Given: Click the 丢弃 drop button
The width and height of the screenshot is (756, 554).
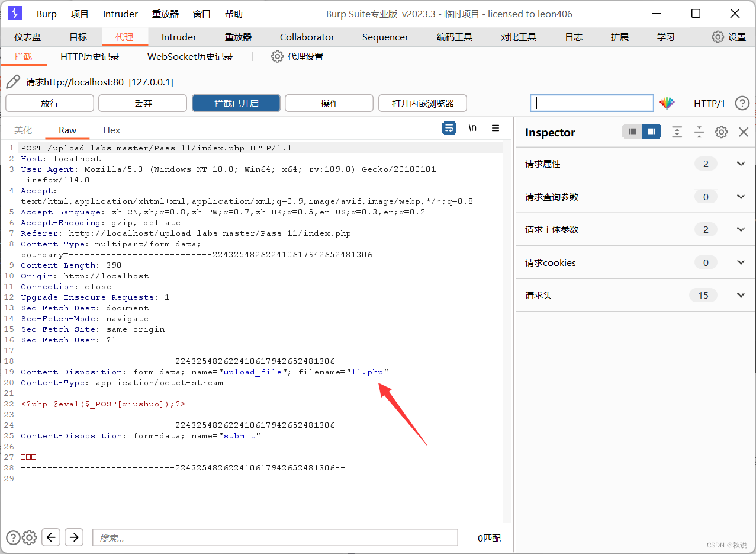Looking at the screenshot, I should click(143, 103).
